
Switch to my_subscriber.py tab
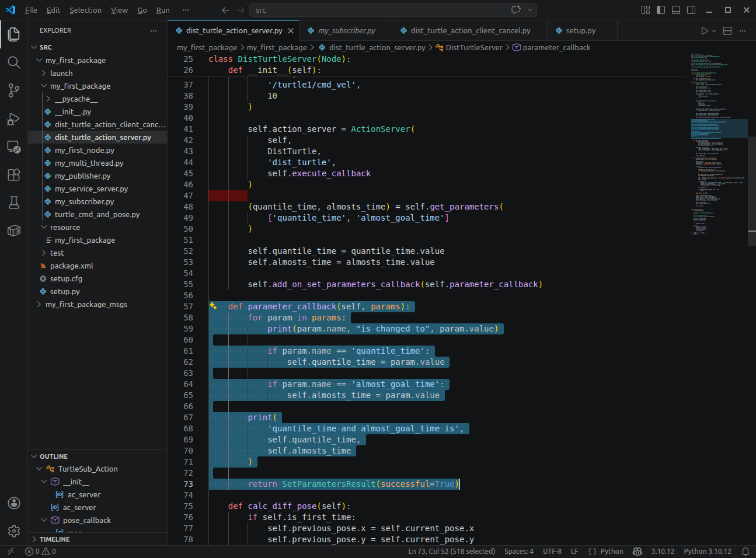click(x=346, y=31)
